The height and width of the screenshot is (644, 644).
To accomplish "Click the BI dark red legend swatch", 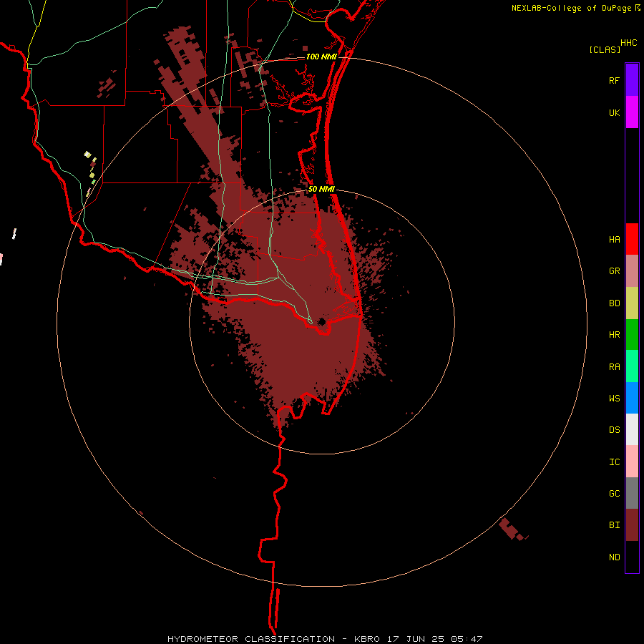I will [632, 525].
